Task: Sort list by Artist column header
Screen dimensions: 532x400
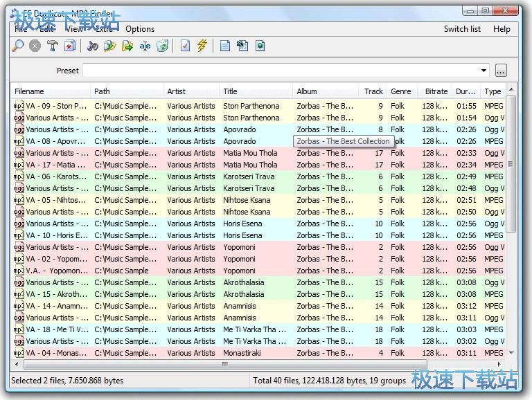Action: [x=177, y=91]
